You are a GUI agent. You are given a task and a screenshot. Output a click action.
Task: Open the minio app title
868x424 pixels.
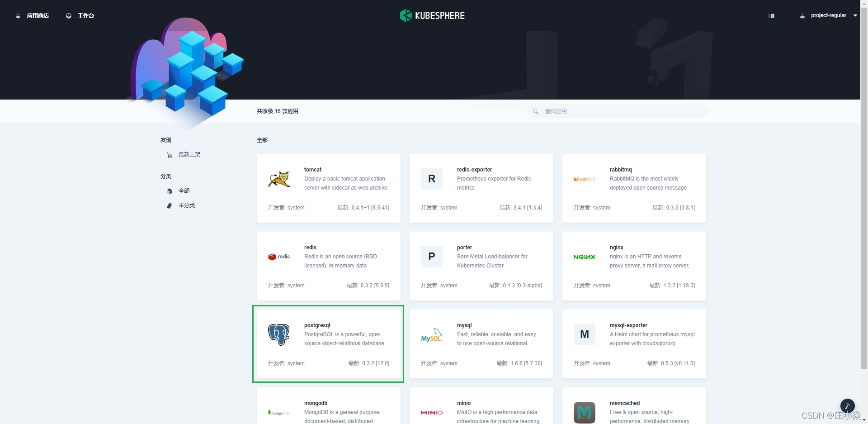[x=464, y=403]
